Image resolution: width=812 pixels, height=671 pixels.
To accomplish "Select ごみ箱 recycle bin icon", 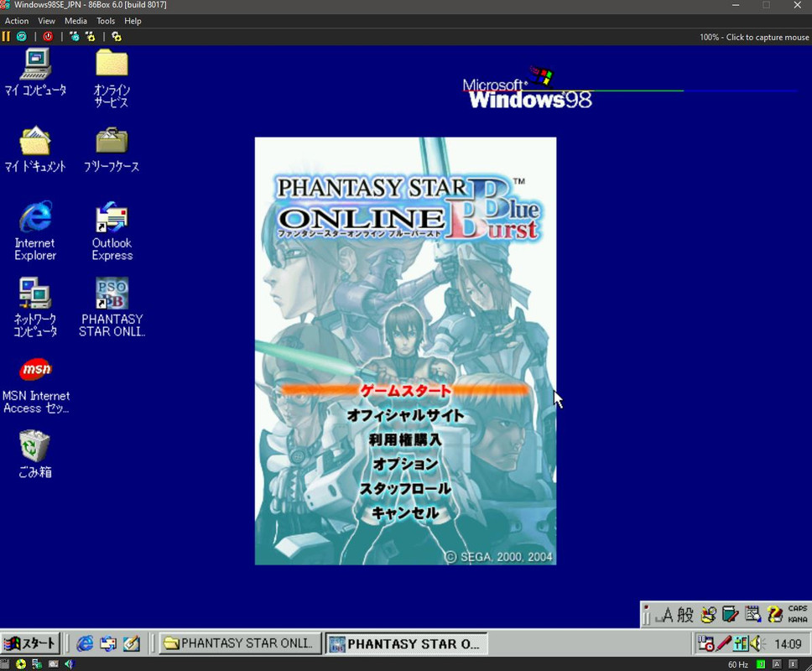I will (35, 454).
